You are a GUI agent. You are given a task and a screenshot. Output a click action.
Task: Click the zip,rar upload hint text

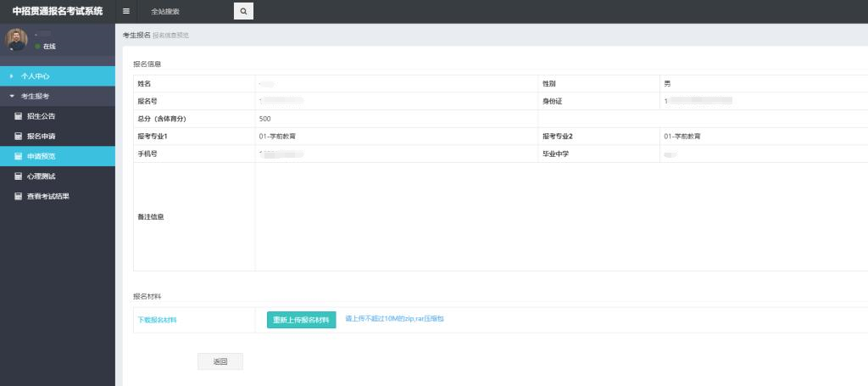tap(394, 319)
